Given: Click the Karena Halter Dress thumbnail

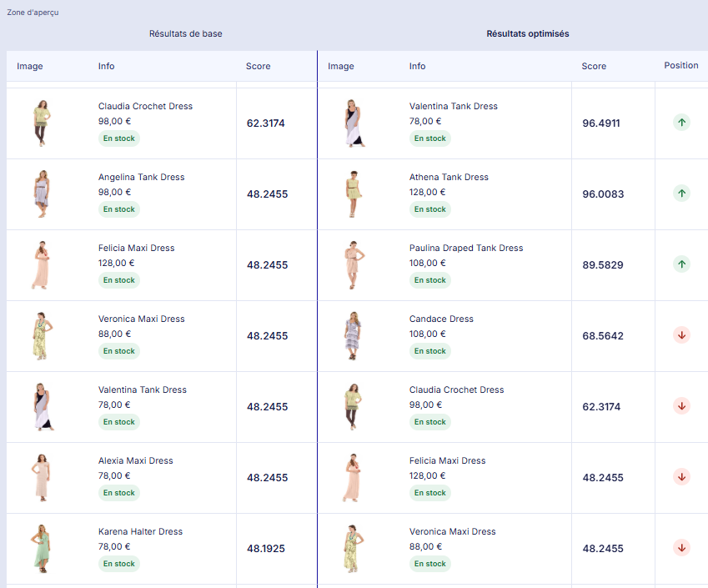Looking at the screenshot, I should click(40, 548).
